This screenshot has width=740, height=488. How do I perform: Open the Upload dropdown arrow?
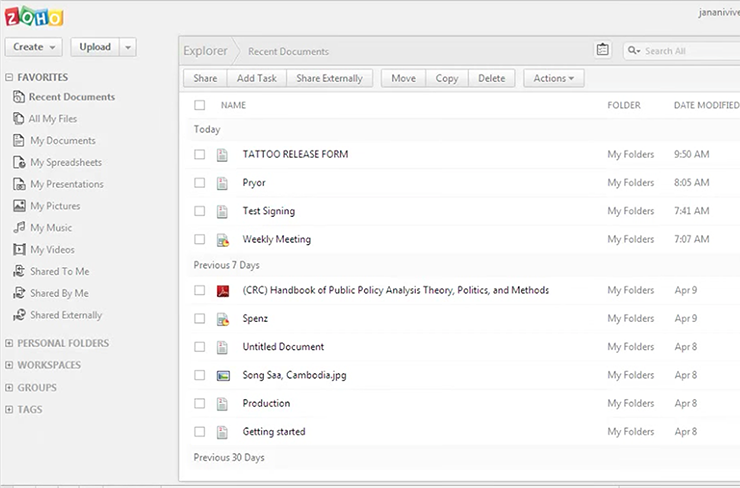tap(127, 47)
